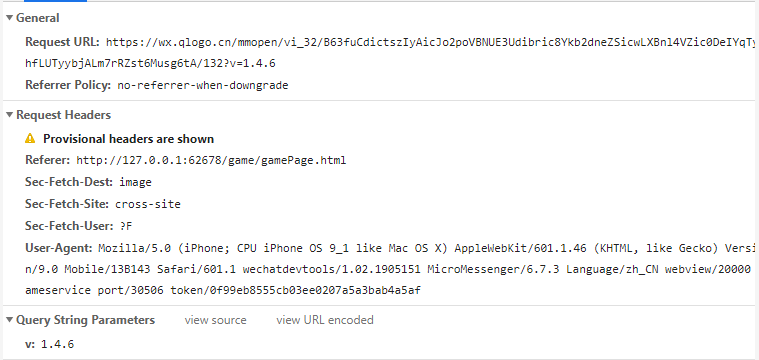Click the User-Agent header label
The image size is (759, 360).
click(59, 248)
